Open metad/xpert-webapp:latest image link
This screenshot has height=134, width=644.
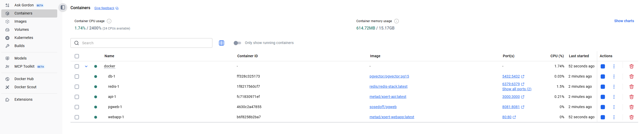(x=392, y=117)
